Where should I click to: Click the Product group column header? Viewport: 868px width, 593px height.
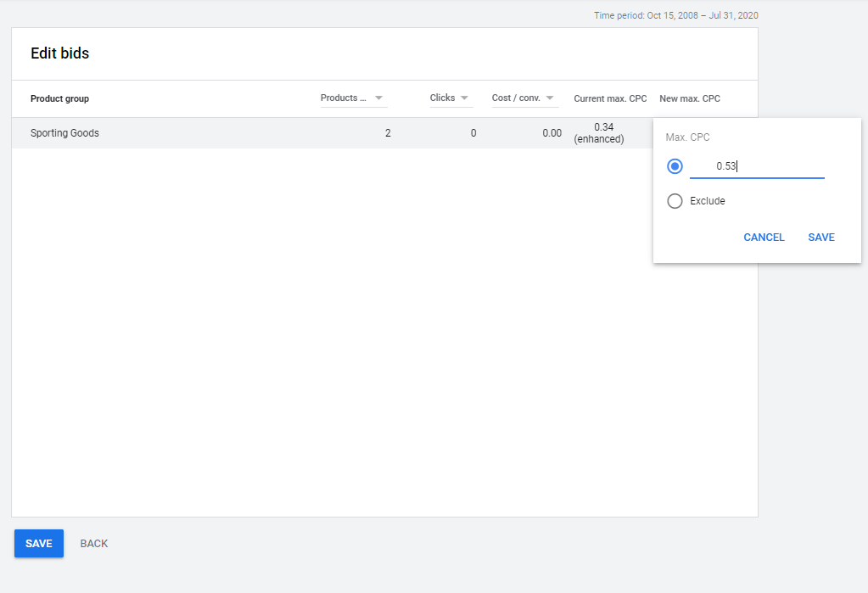[x=59, y=98]
